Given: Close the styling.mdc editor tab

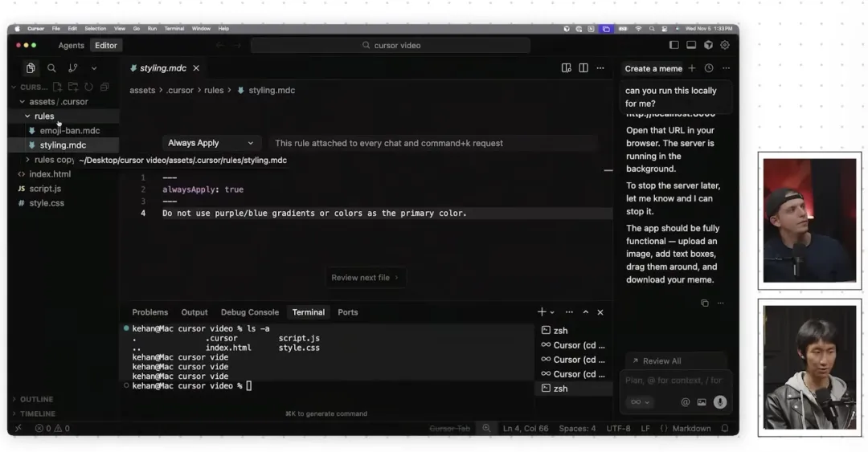Looking at the screenshot, I should click(x=196, y=68).
